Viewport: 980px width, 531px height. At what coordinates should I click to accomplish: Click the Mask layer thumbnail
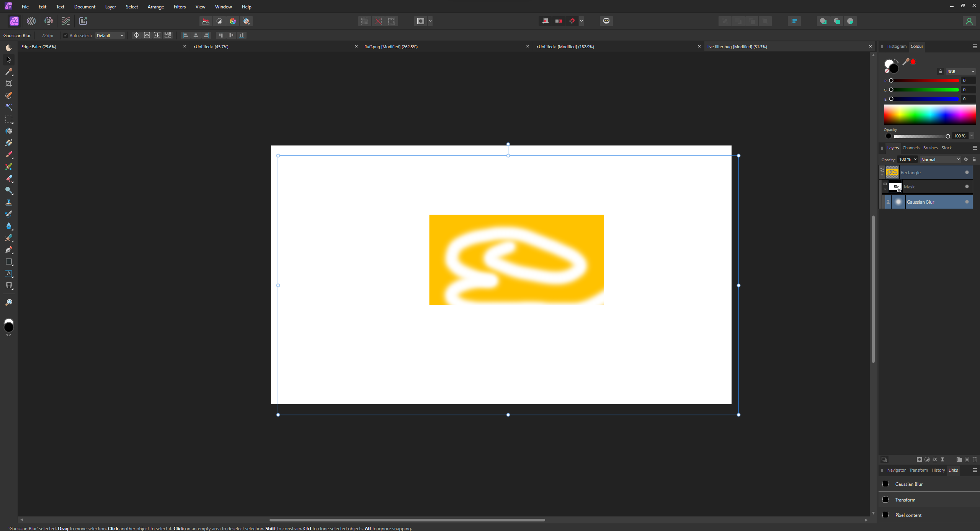click(895, 186)
